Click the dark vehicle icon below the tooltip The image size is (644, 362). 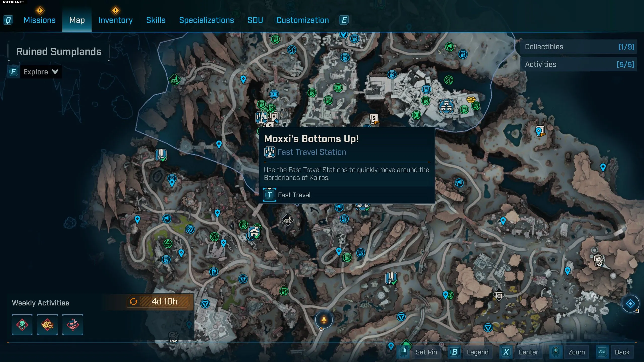click(x=288, y=220)
